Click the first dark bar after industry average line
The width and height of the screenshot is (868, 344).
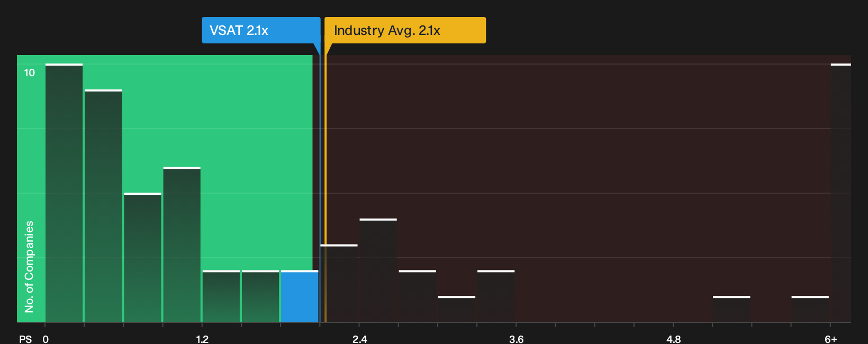(x=339, y=284)
